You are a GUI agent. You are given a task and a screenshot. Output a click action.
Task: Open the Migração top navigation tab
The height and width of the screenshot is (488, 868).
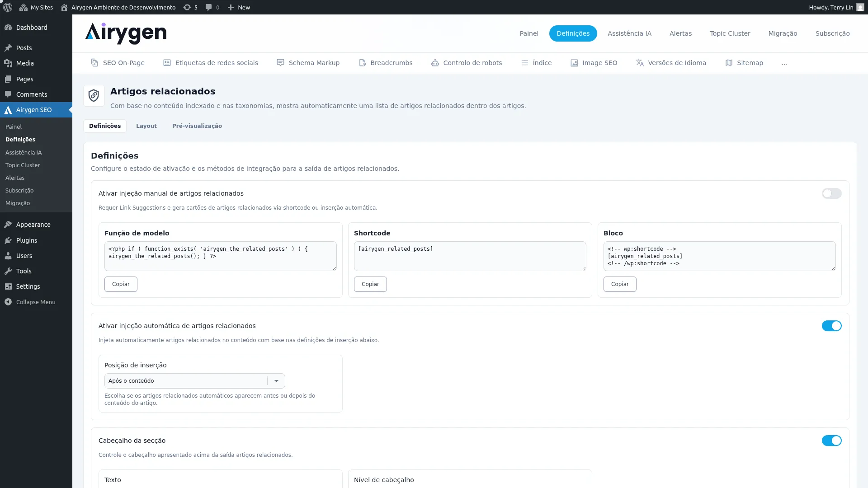pyautogui.click(x=783, y=33)
